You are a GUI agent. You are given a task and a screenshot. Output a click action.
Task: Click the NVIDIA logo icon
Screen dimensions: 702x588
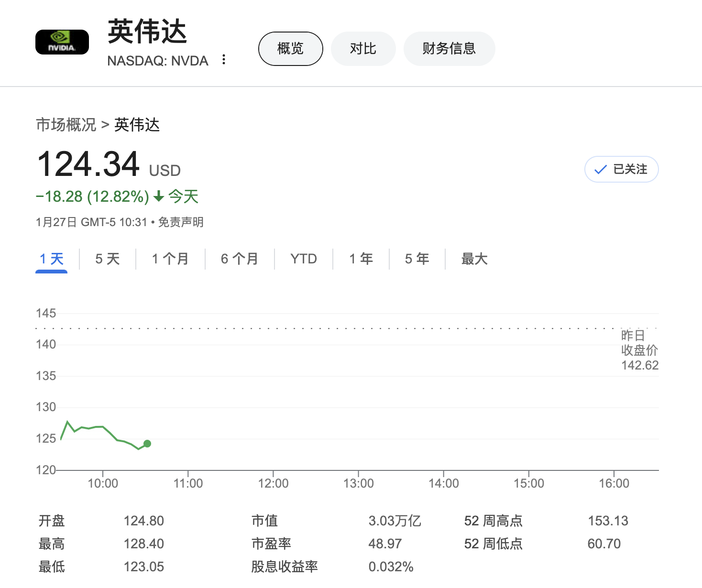click(62, 42)
